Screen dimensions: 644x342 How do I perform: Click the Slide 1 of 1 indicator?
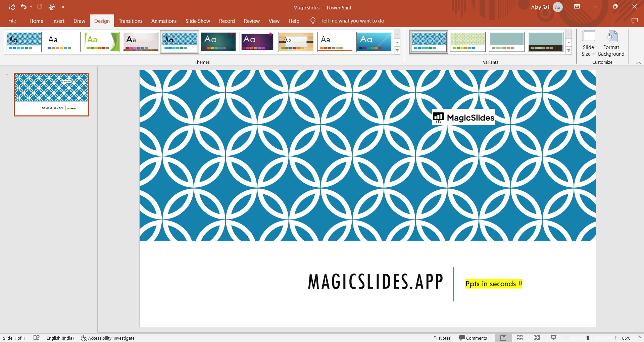(x=14, y=338)
